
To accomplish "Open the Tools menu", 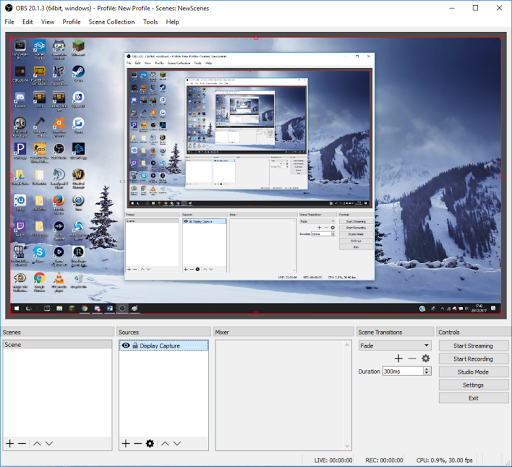I will point(150,22).
